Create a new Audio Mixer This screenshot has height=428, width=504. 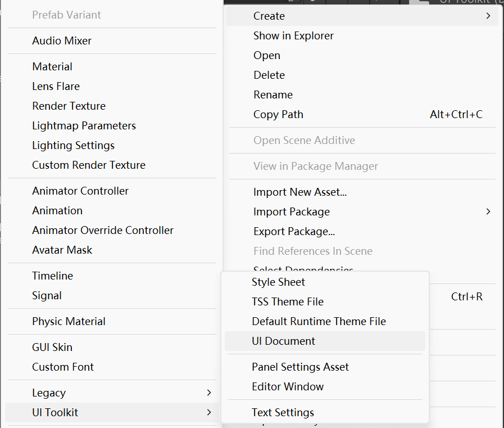click(62, 40)
